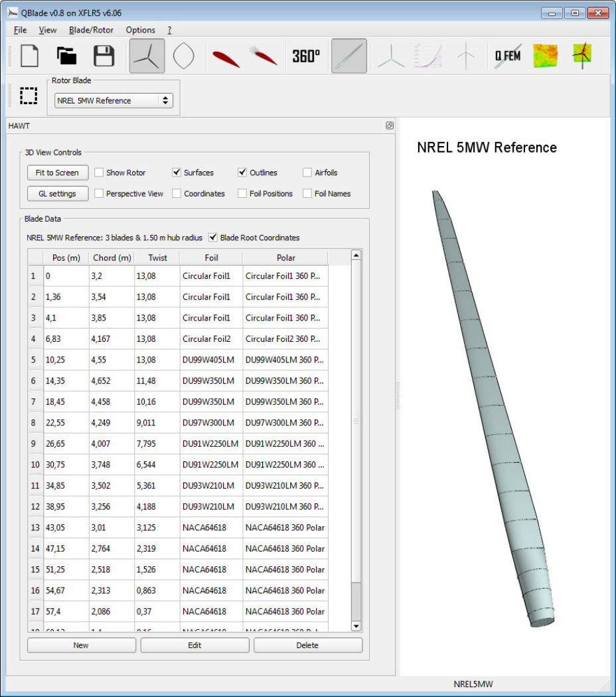
Task: Click the 3D blade model view
Action: [493, 409]
